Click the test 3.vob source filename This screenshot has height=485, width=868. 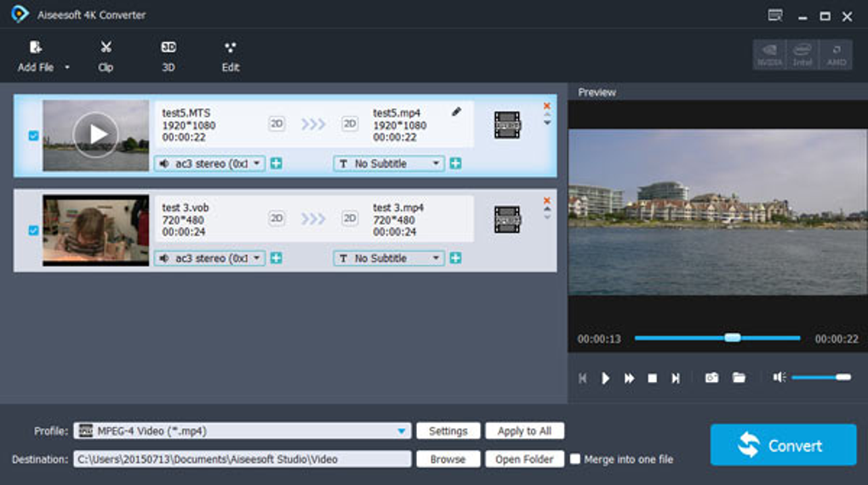185,208
